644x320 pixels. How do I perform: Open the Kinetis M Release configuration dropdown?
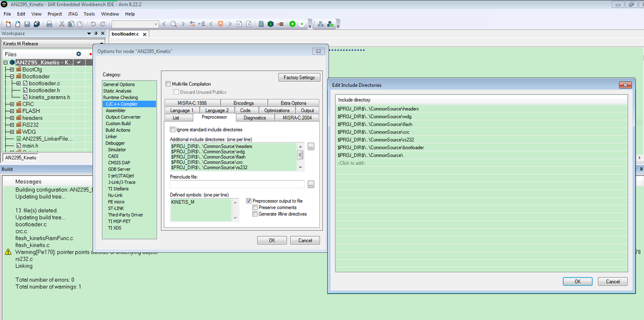point(52,43)
